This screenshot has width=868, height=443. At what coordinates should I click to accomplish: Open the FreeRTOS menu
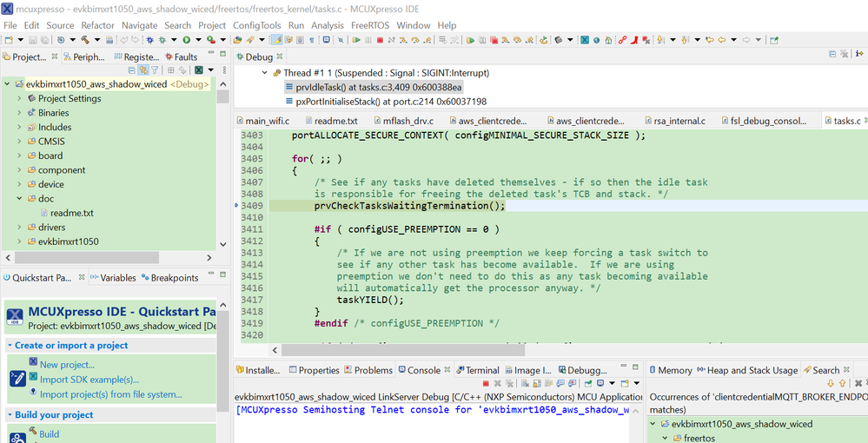[370, 25]
